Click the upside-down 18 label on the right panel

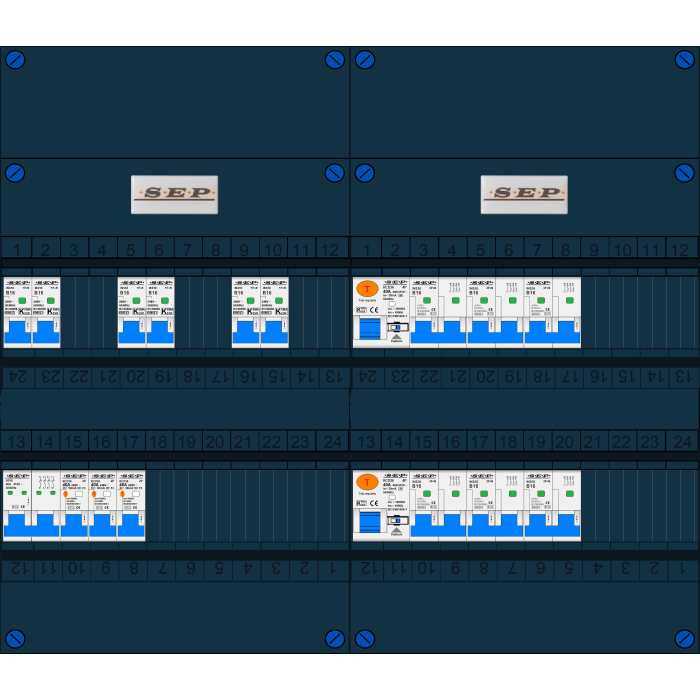tap(541, 377)
